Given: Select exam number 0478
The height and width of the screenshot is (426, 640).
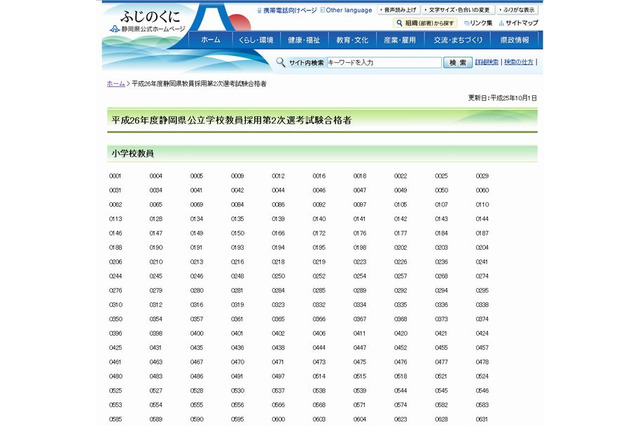Looking at the screenshot, I should (x=482, y=362).
